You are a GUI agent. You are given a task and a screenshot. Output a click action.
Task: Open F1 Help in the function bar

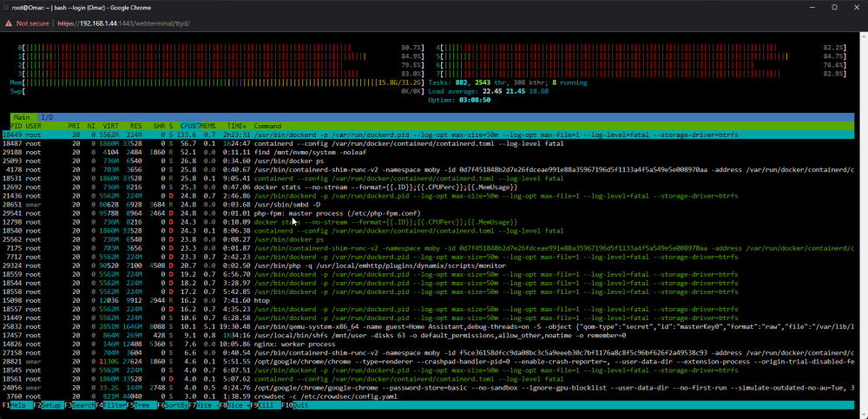[x=17, y=405]
